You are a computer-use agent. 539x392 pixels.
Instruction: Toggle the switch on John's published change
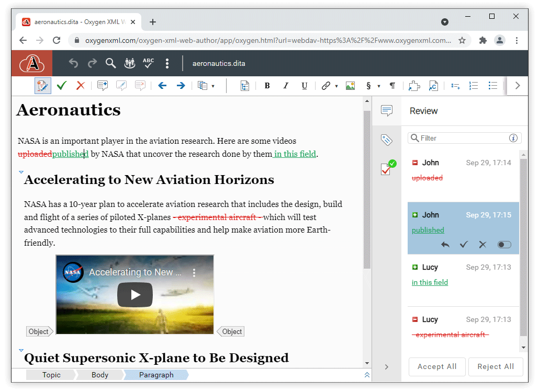coord(504,245)
